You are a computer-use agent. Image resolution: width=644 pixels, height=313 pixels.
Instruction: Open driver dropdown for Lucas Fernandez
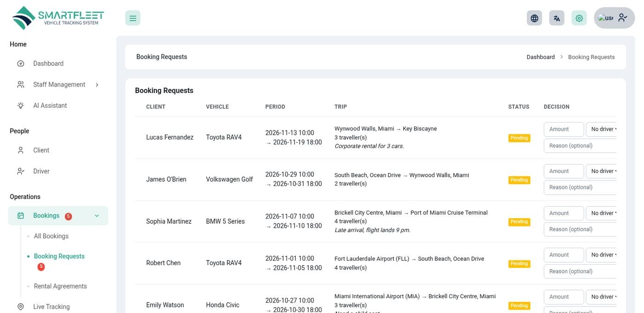[601, 129]
